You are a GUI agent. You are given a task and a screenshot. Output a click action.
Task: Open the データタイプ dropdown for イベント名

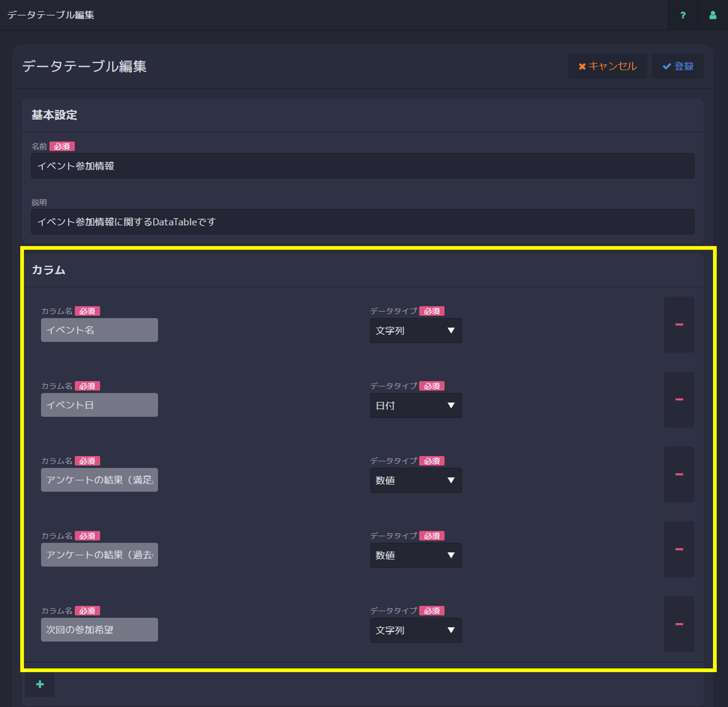416,331
